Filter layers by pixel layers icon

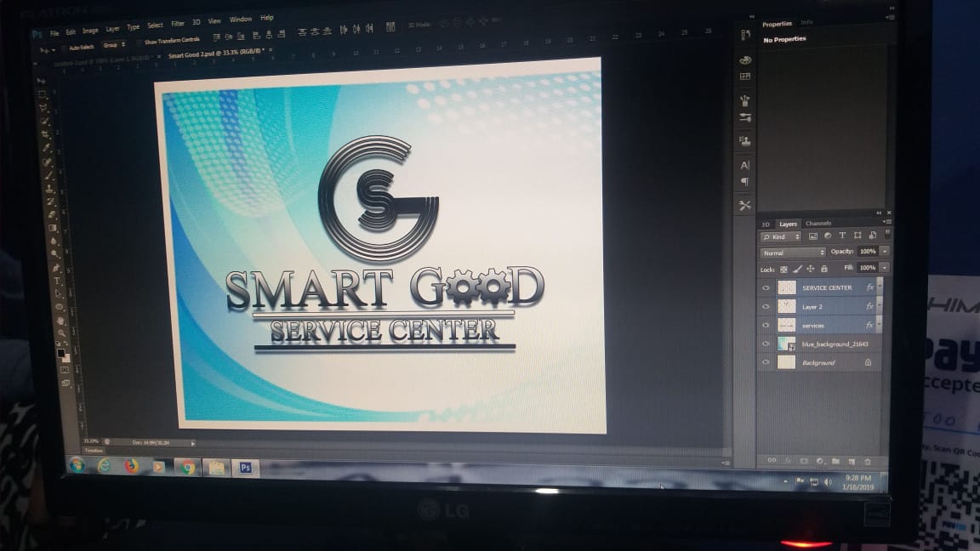click(812, 236)
